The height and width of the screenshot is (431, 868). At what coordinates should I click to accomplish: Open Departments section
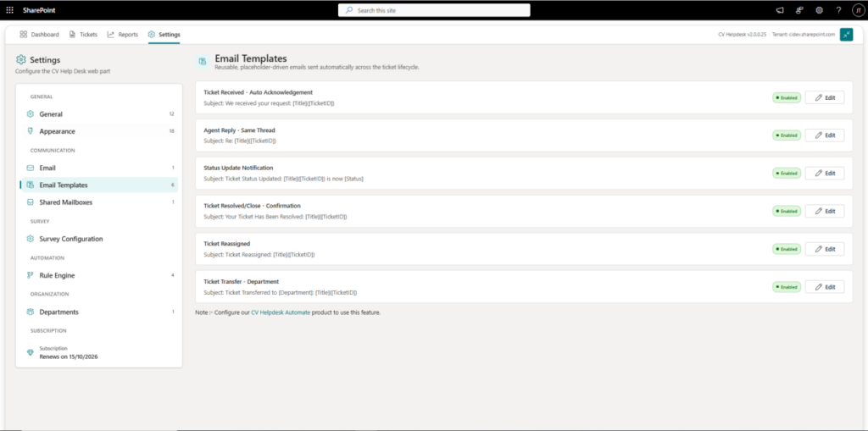(100, 312)
